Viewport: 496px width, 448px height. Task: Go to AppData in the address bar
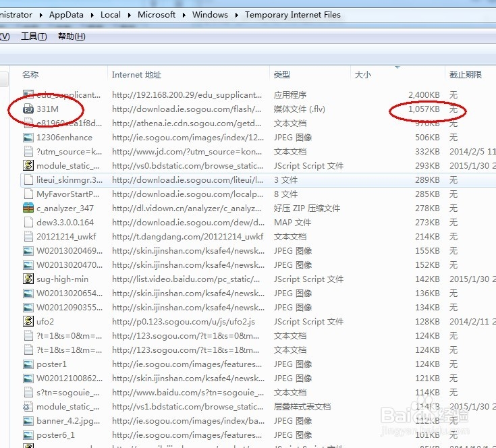[66, 15]
